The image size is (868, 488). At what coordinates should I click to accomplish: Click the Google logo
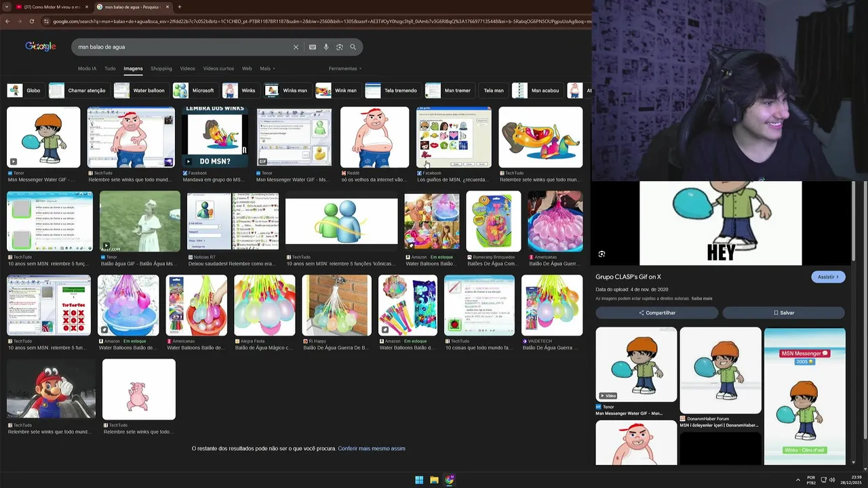[x=41, y=46]
